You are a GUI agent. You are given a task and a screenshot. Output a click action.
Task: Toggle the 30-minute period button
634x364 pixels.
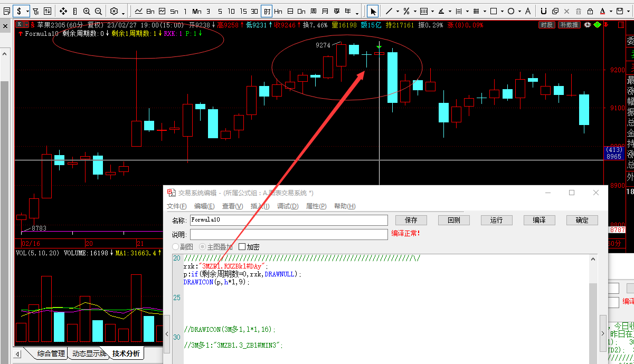click(254, 11)
